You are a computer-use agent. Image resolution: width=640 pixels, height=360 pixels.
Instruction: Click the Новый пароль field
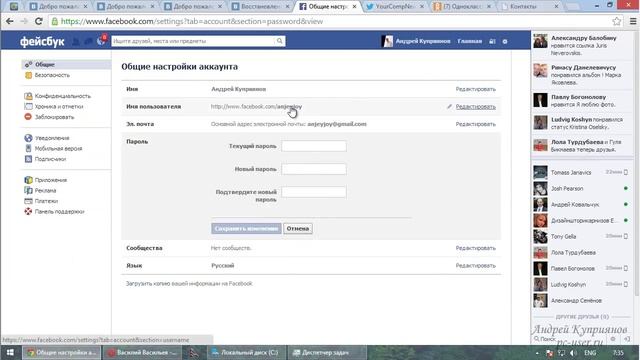(x=314, y=169)
